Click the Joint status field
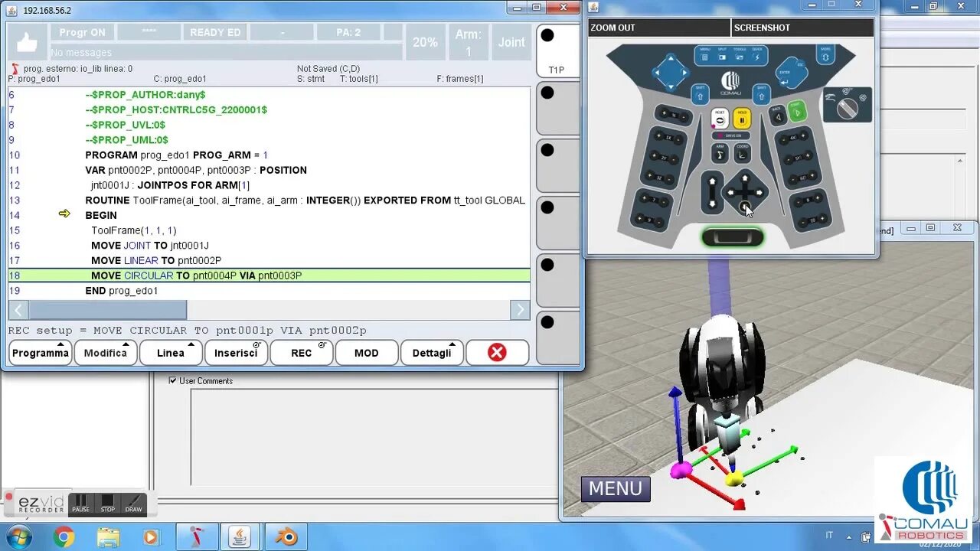 point(511,42)
